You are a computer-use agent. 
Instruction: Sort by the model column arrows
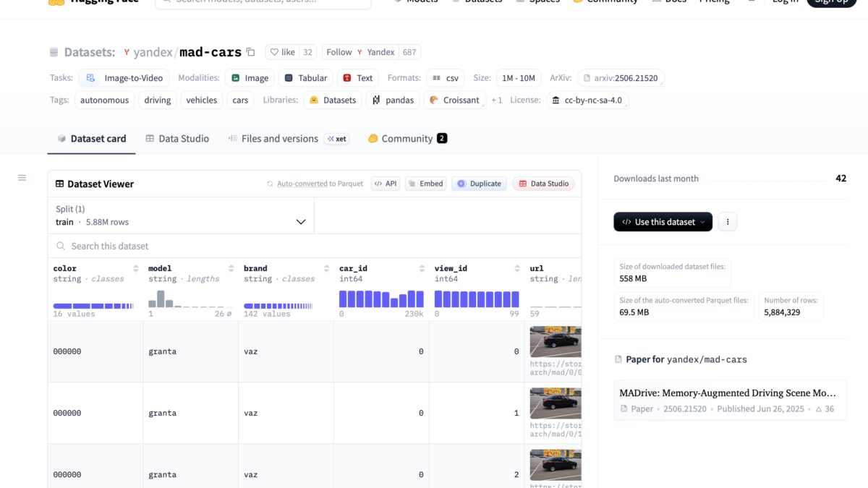231,269
